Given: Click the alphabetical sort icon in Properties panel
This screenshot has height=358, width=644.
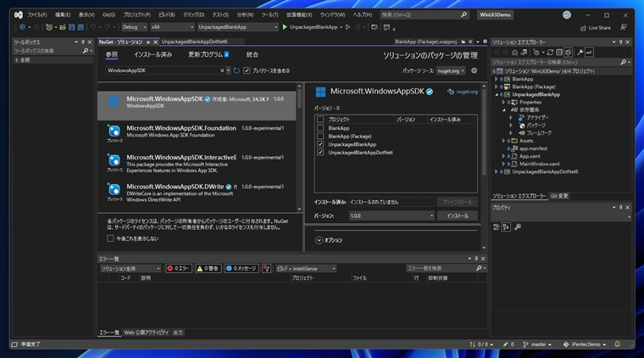Looking at the screenshot, I should coord(506,227).
